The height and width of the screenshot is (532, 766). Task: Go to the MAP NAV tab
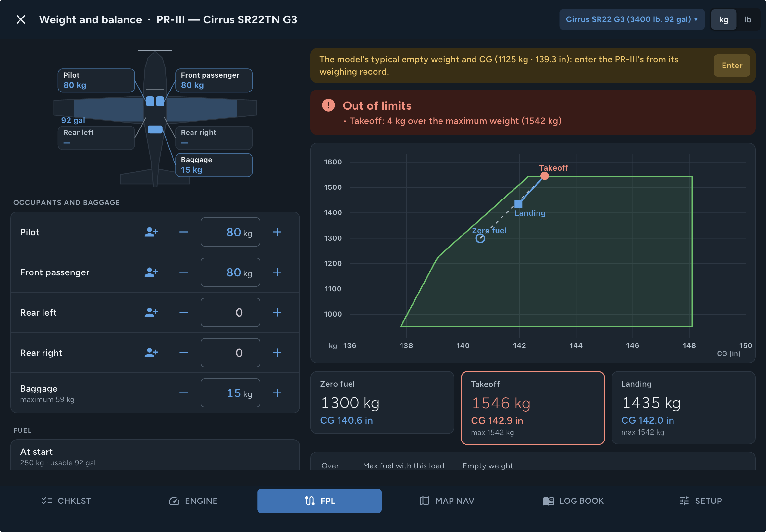(x=447, y=501)
